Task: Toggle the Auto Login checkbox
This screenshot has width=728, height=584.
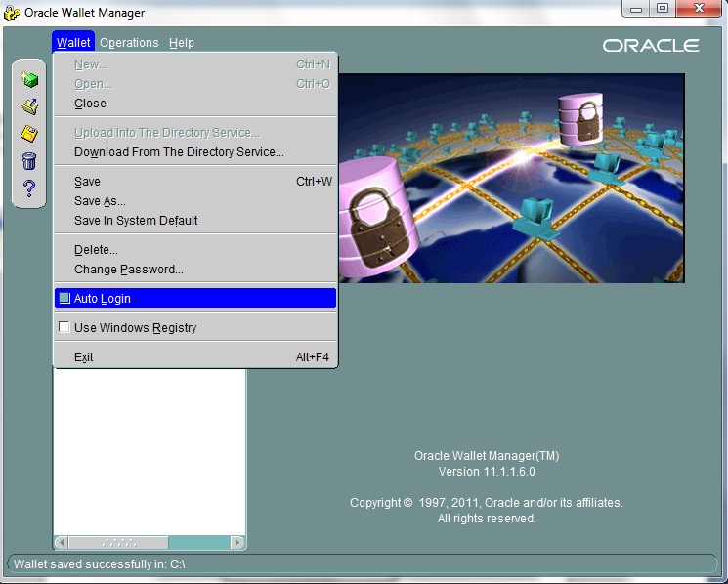Action: [x=64, y=298]
